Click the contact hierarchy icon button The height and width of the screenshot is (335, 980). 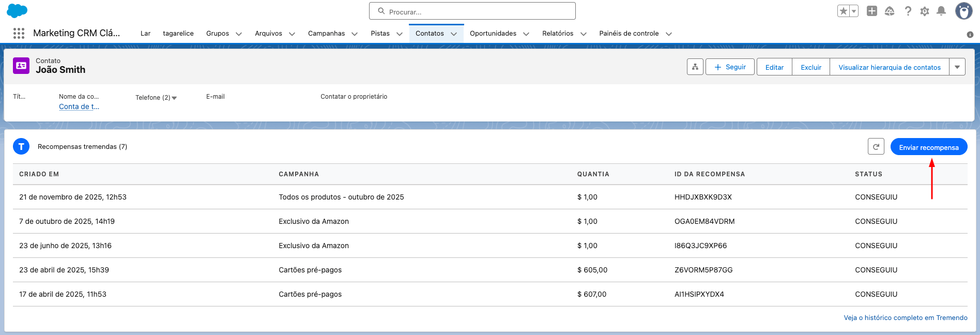695,67
